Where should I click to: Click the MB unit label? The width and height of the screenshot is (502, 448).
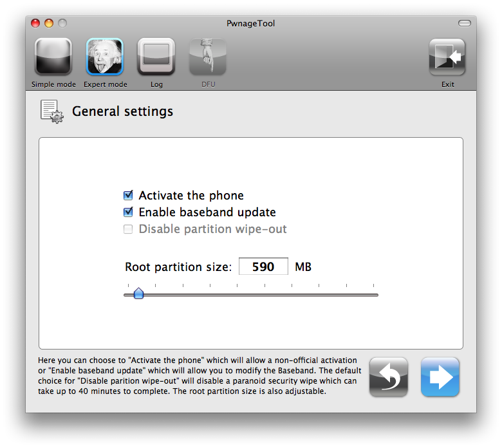pos(303,266)
